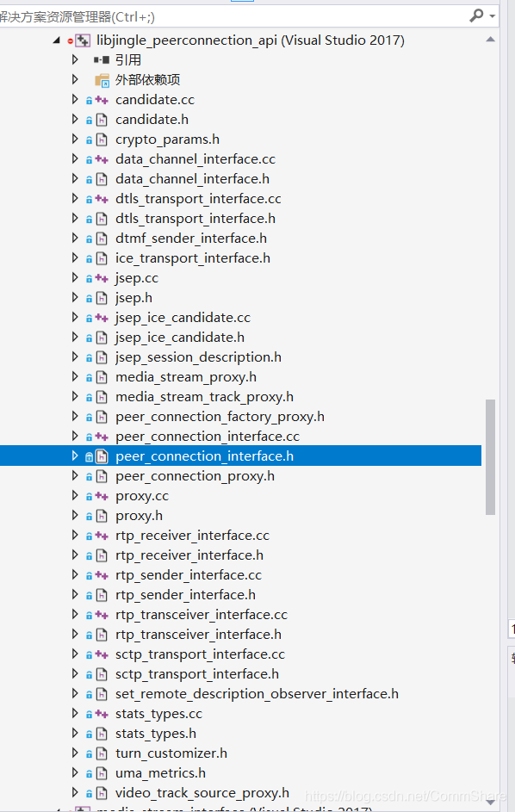
Task: Expand the ice_transport_interface.h node
Action: [75, 257]
